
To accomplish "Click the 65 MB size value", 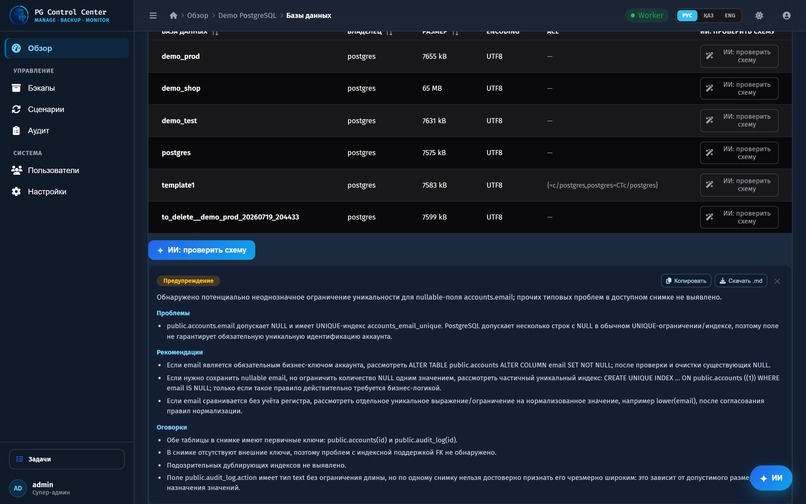I will 432,88.
